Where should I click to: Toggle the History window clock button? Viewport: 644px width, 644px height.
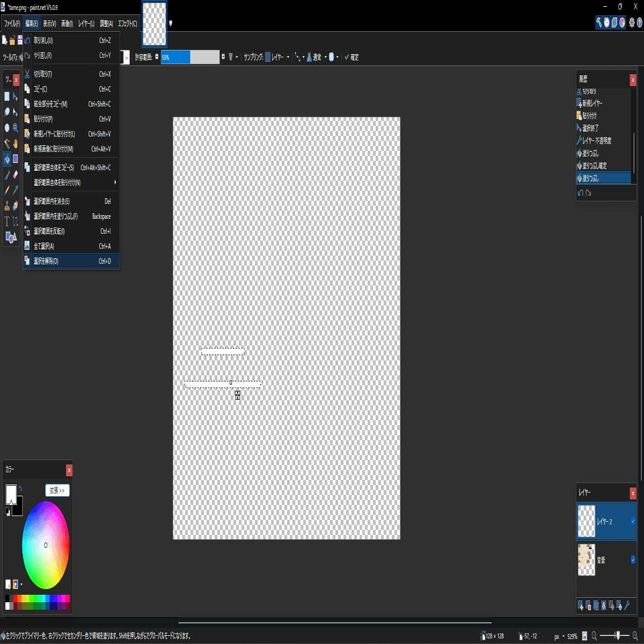tap(607, 22)
